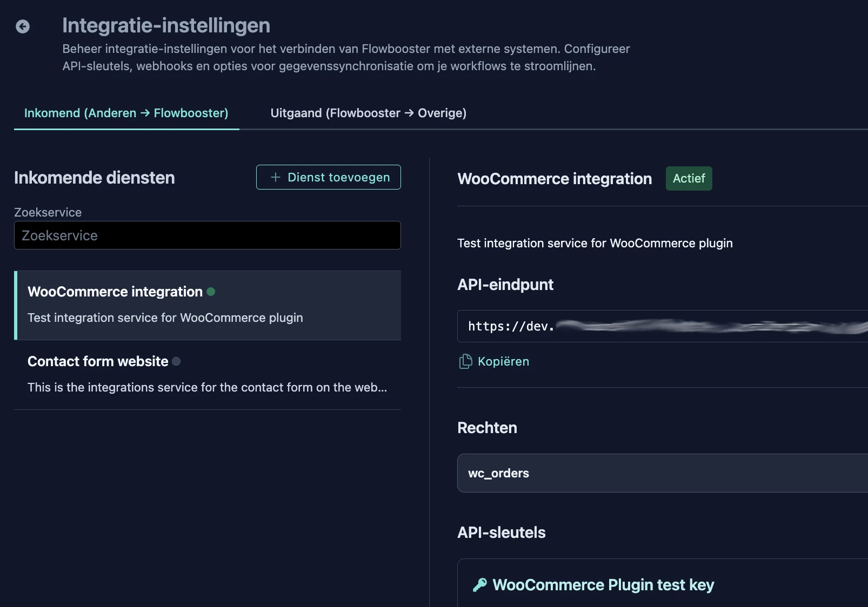This screenshot has height=607, width=868.
Task: Click the Rechten heading
Action: [x=487, y=428]
